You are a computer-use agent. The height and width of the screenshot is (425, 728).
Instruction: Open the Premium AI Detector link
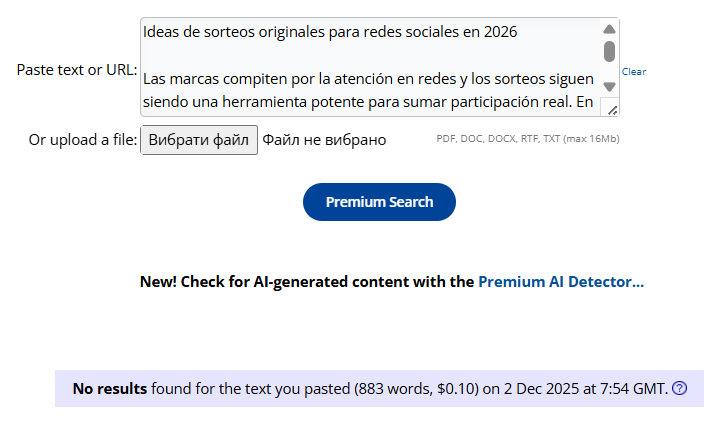tap(560, 282)
